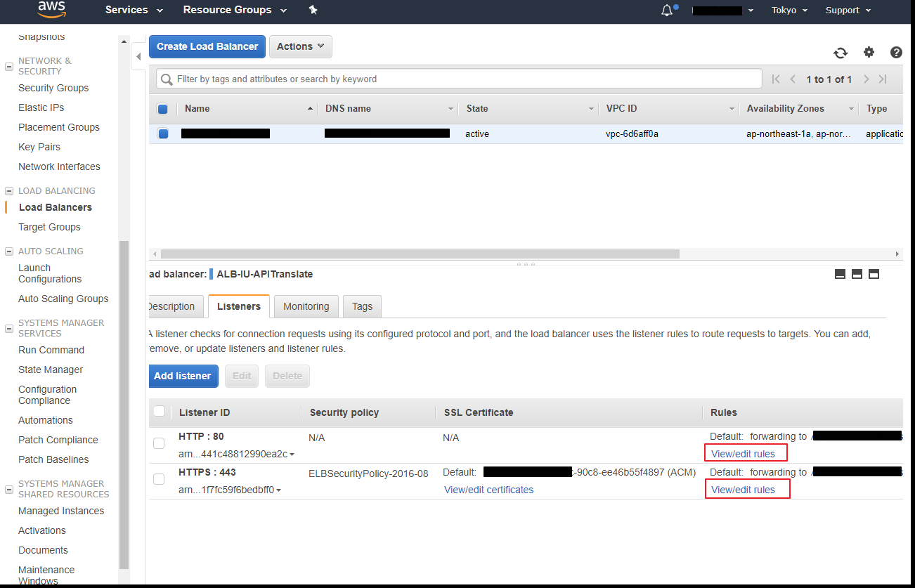Click the AWS logo home icon
The width and height of the screenshot is (915, 588).
coord(52,9)
